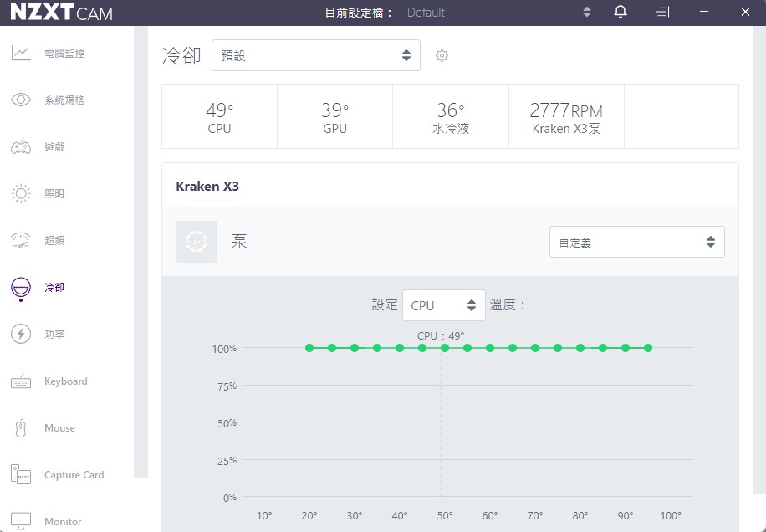Switch to 超頻 overclocking section
The image size is (766, 532).
54,240
